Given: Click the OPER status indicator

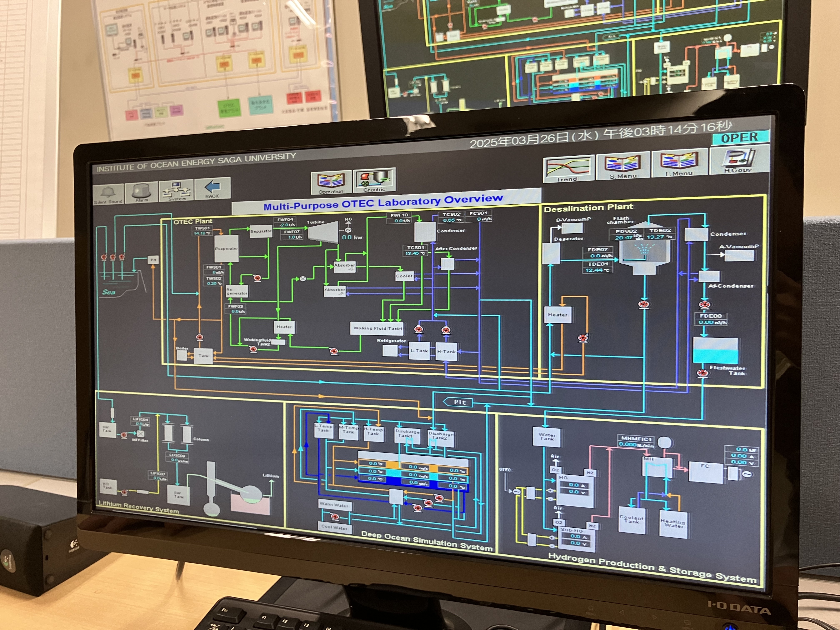Looking at the screenshot, I should (740, 137).
